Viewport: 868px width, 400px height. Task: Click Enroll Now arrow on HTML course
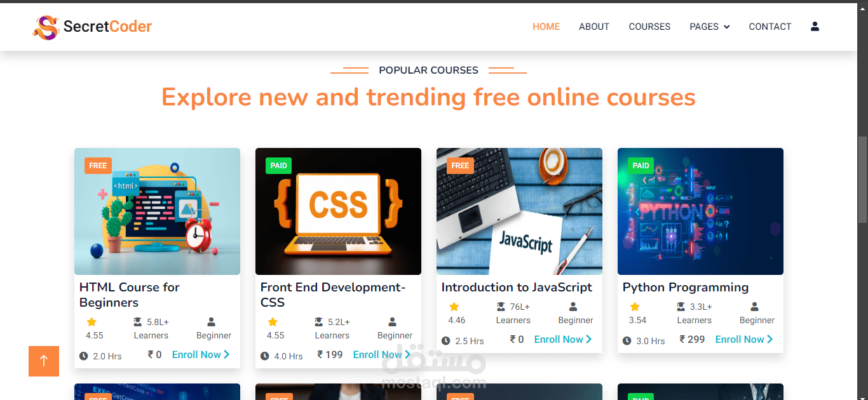[x=227, y=355]
